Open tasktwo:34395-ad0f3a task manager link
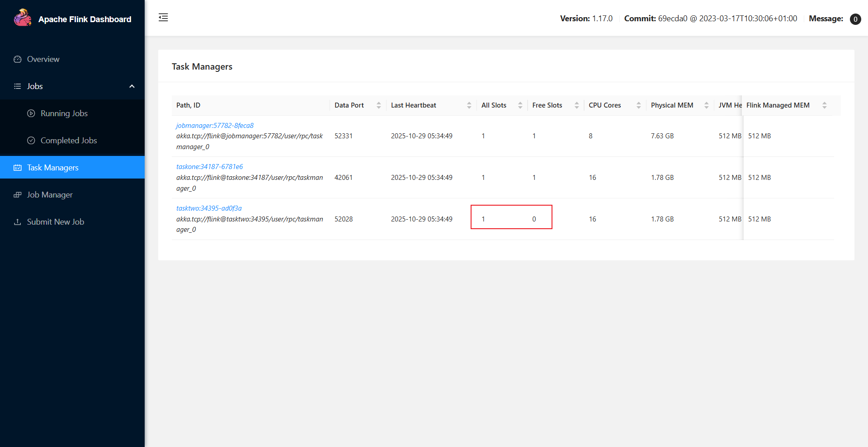The width and height of the screenshot is (868, 447). coord(209,208)
